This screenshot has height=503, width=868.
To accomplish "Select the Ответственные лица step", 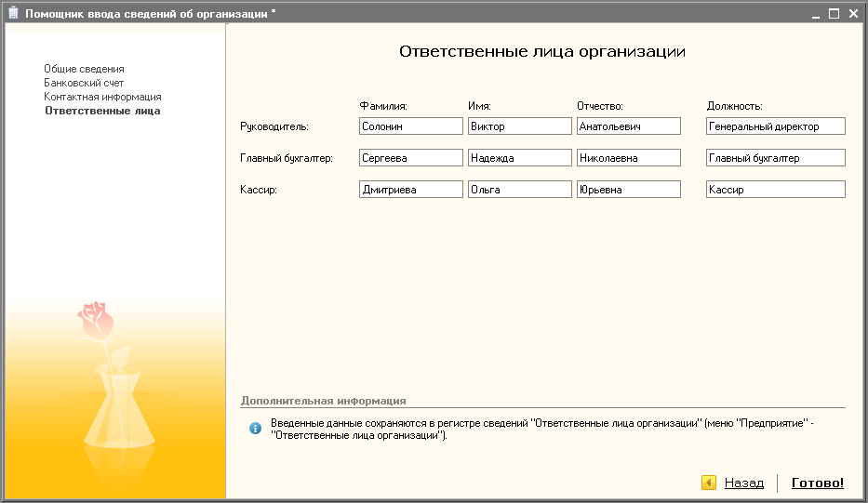I will tap(102, 111).
